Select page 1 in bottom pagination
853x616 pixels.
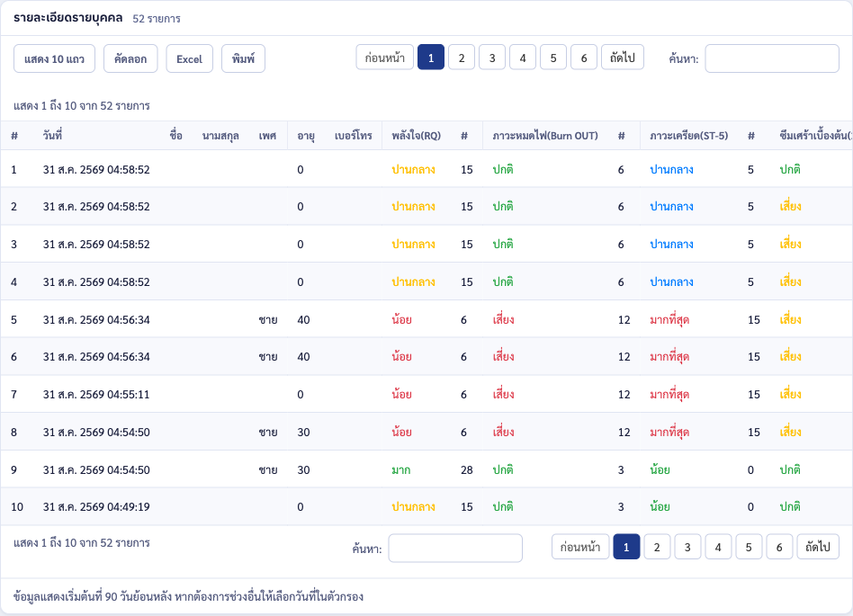(x=626, y=547)
